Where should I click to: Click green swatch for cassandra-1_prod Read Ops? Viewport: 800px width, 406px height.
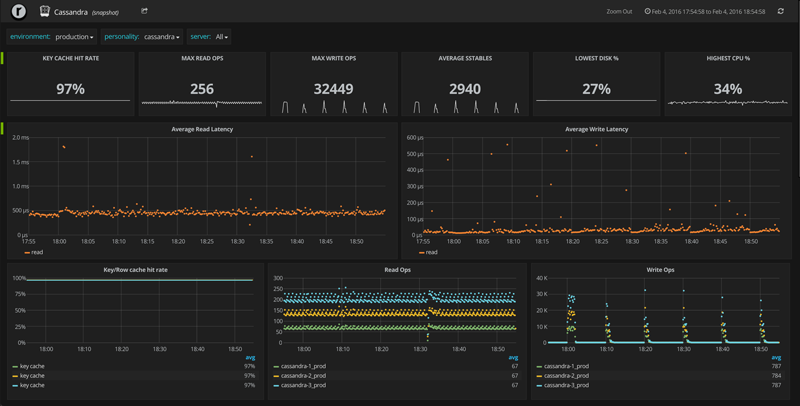click(x=276, y=367)
